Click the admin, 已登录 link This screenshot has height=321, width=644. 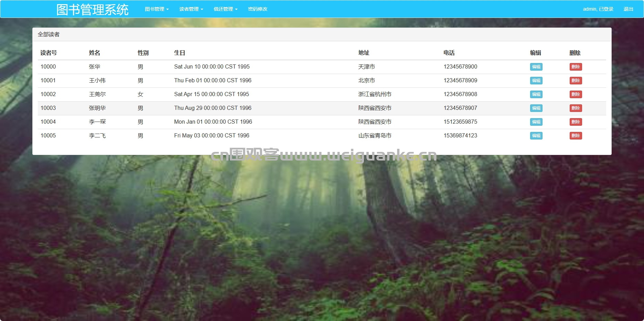tap(598, 9)
